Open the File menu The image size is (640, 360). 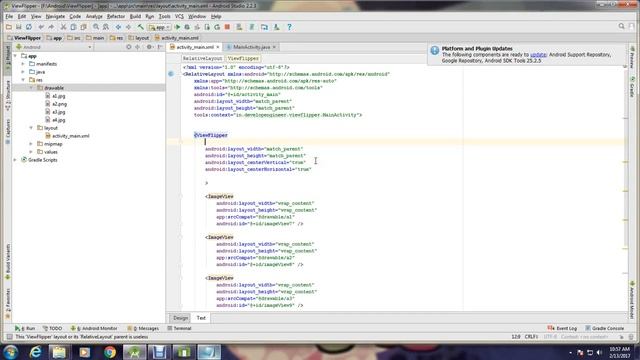tap(9, 16)
